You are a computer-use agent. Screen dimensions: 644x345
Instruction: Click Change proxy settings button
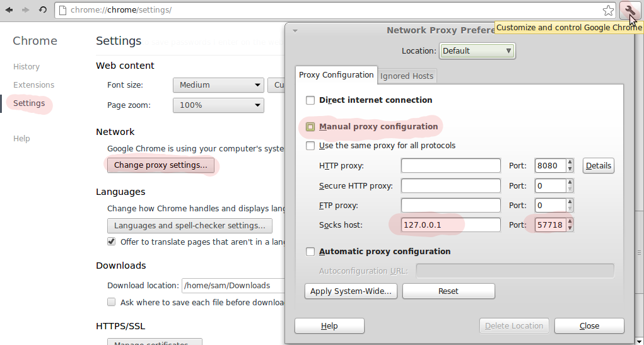[161, 165]
